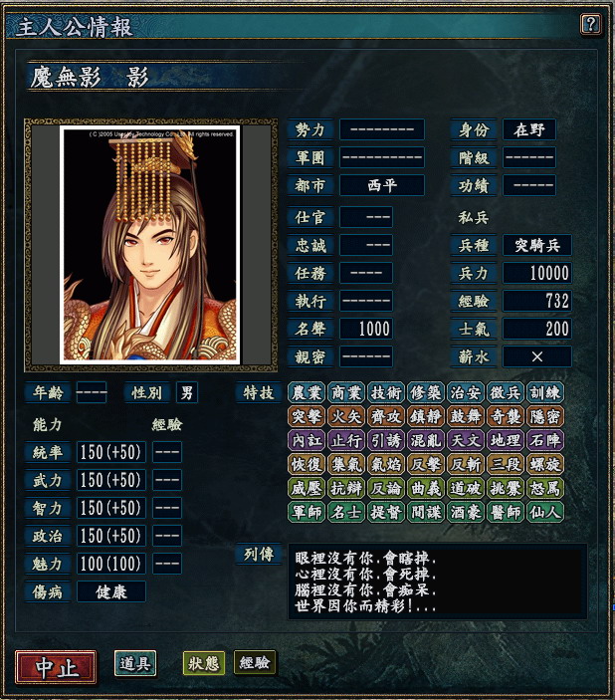Switch to the 經驗 experience tab
615x700 pixels.
coord(255,663)
